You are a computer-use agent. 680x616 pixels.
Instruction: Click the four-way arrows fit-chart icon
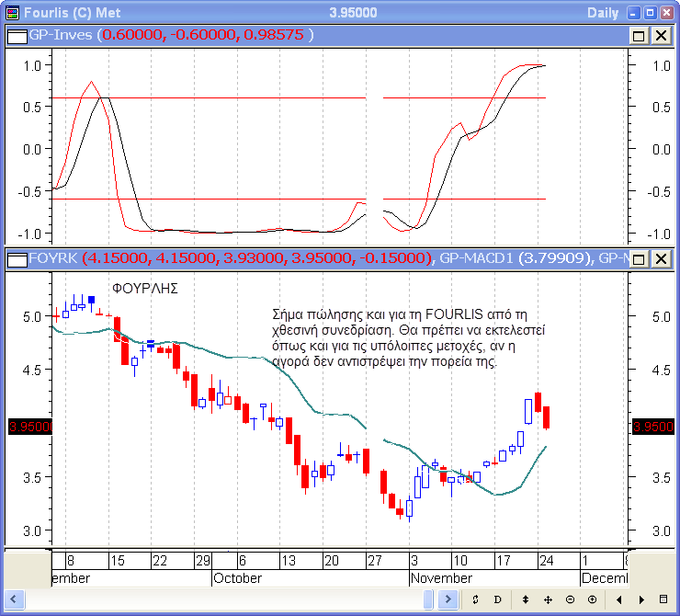click(548, 599)
